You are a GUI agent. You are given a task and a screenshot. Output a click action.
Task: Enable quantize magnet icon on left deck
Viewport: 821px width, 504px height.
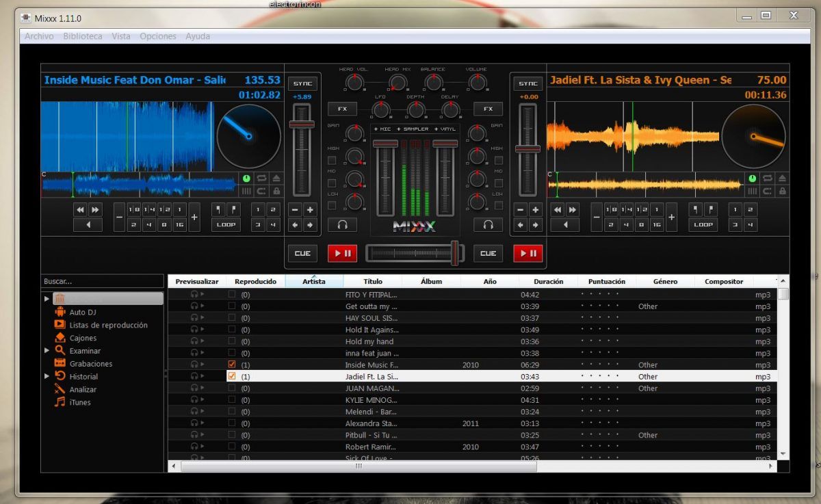[261, 191]
